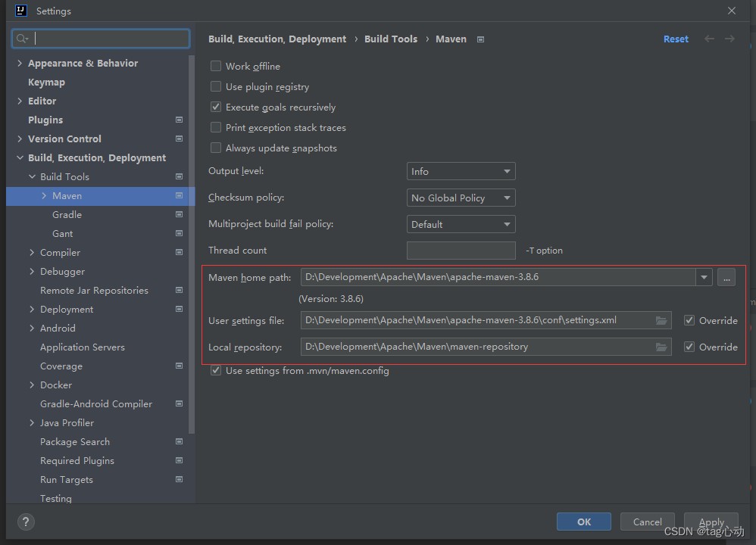Click the project-level icon beside Deployment

[x=179, y=309]
